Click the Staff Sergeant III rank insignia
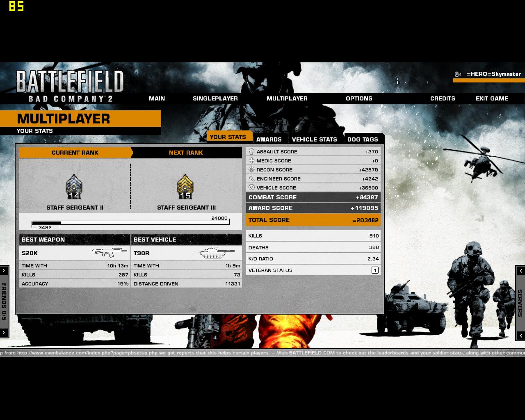Viewport: 525px width, 420px height. point(185,187)
